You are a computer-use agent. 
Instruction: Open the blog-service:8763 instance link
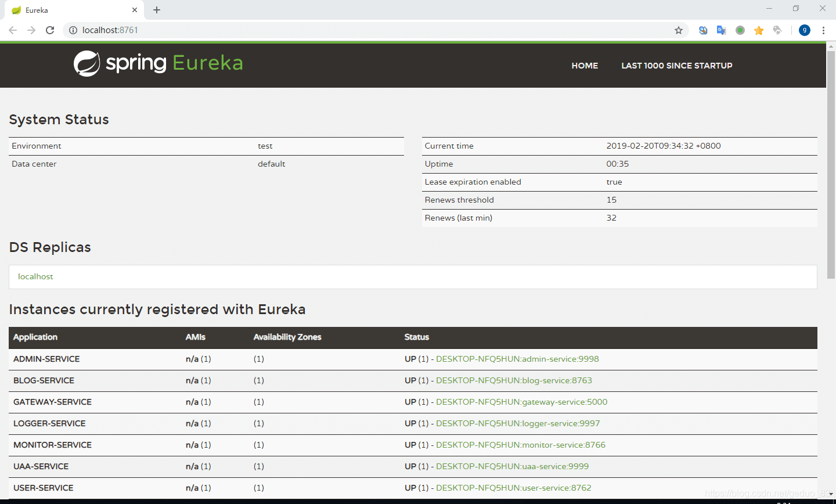pos(514,380)
